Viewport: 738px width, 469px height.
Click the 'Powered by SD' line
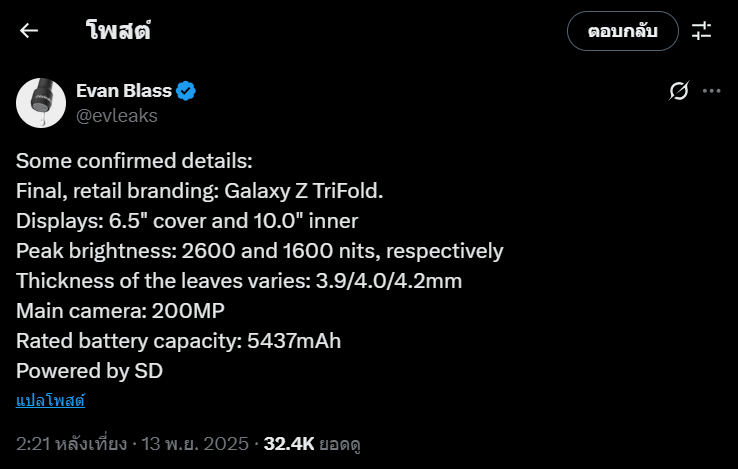pyautogui.click(x=89, y=371)
